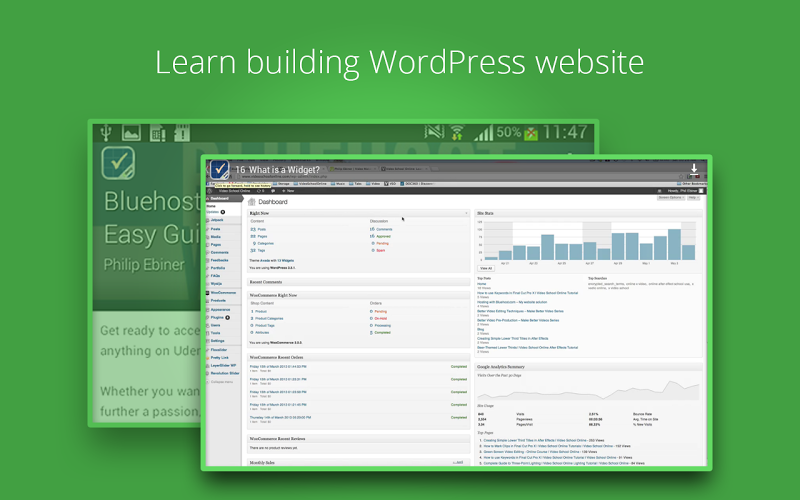Click the Screen Options dropdown tab

click(671, 197)
